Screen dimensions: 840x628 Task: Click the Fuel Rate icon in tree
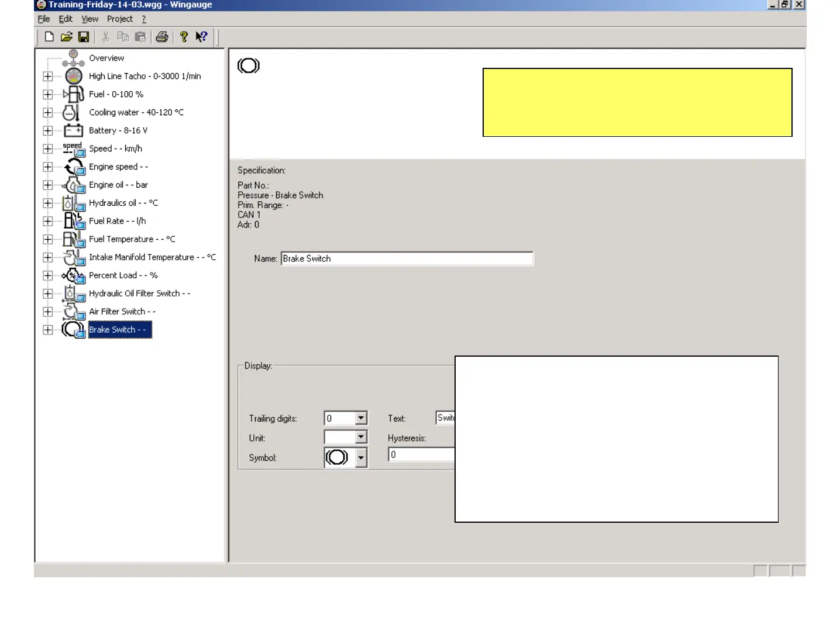point(74,221)
